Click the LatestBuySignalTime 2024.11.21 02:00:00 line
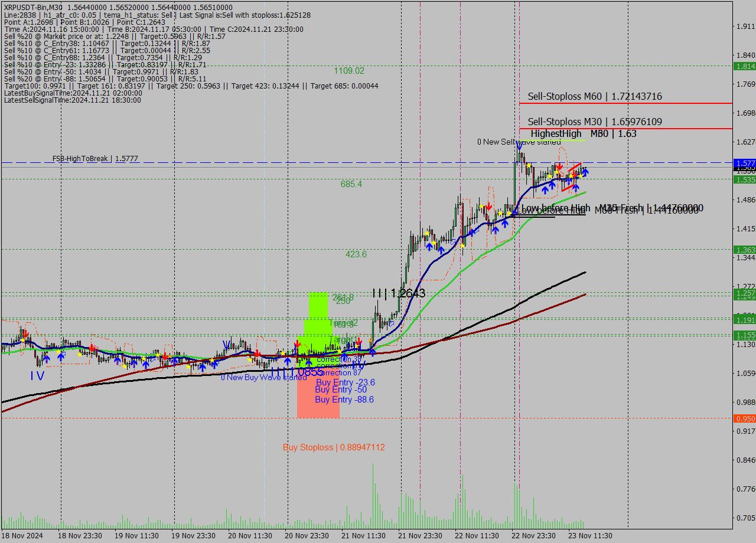 (73, 93)
